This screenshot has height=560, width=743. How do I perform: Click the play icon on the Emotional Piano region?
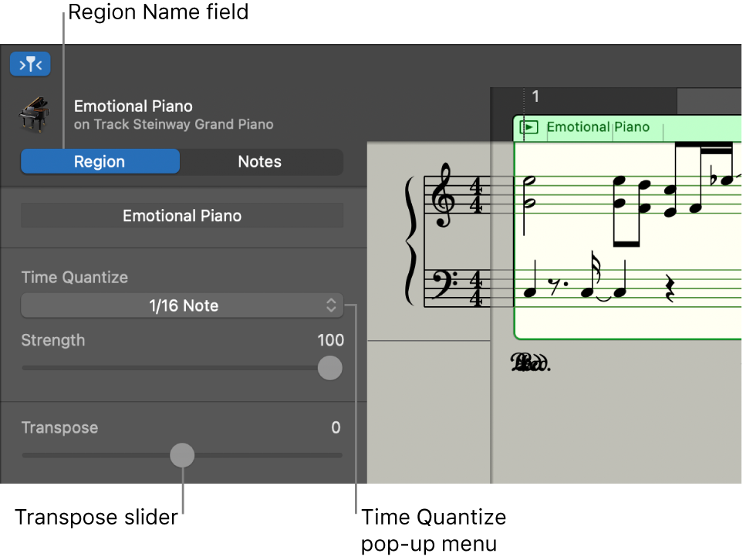(529, 128)
